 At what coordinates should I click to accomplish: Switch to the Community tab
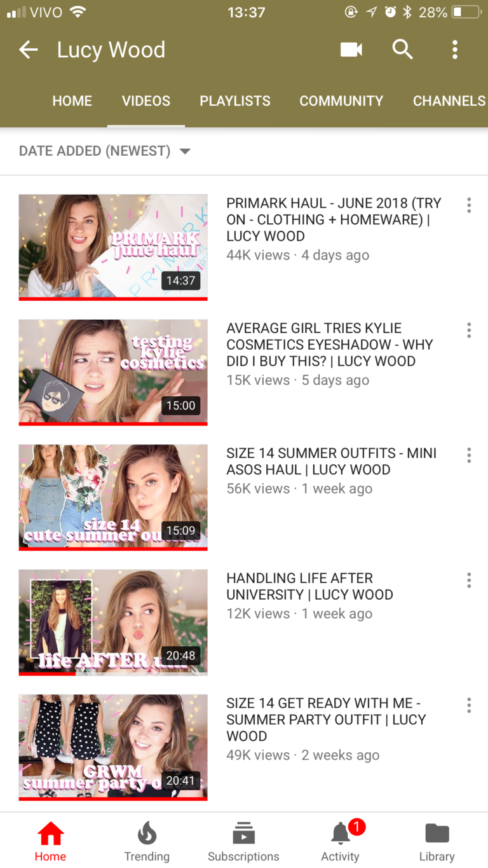coord(341,100)
